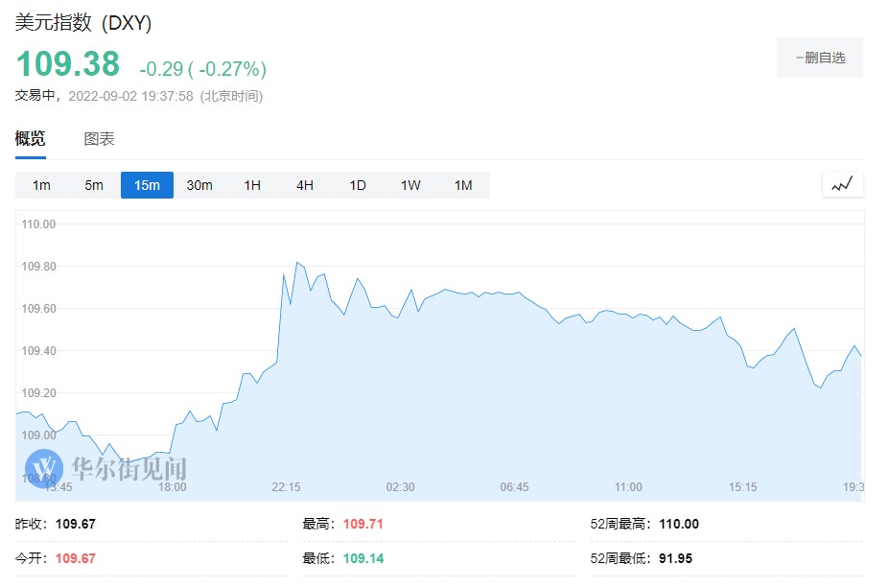This screenshot has width=889, height=588.
Task: Click the chart peak near 22:15
Action: (297, 262)
